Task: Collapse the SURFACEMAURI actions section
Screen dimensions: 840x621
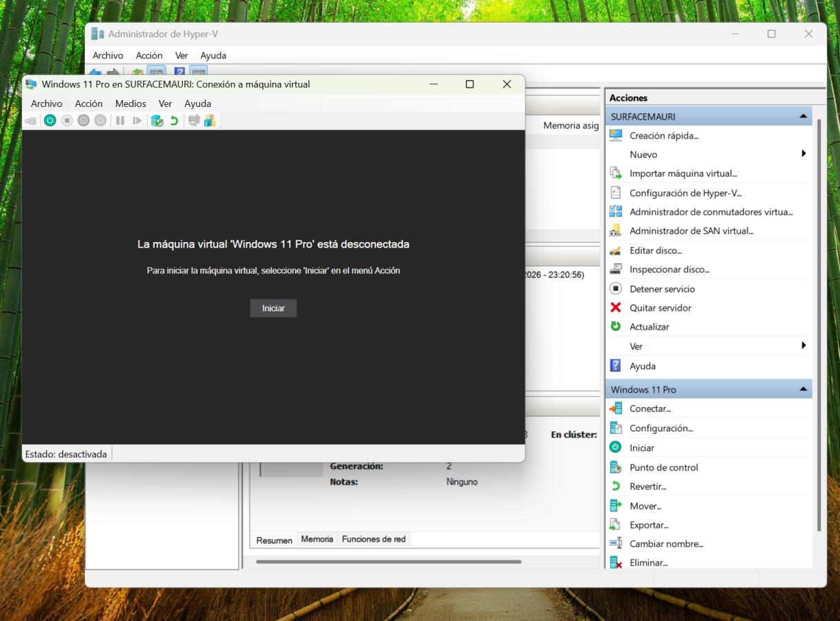Action: [803, 117]
